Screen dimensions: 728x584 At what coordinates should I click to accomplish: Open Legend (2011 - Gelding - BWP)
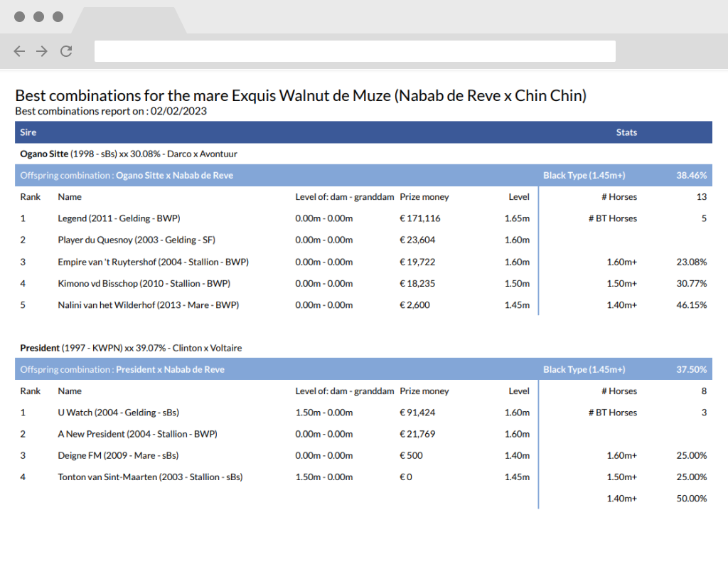coord(119,218)
